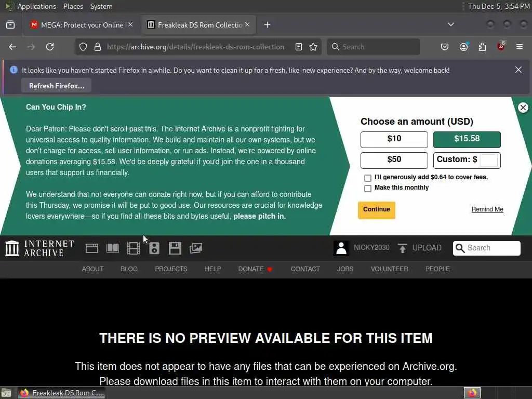Go back with the browser back arrow
The image size is (532, 399).
pyautogui.click(x=12, y=47)
